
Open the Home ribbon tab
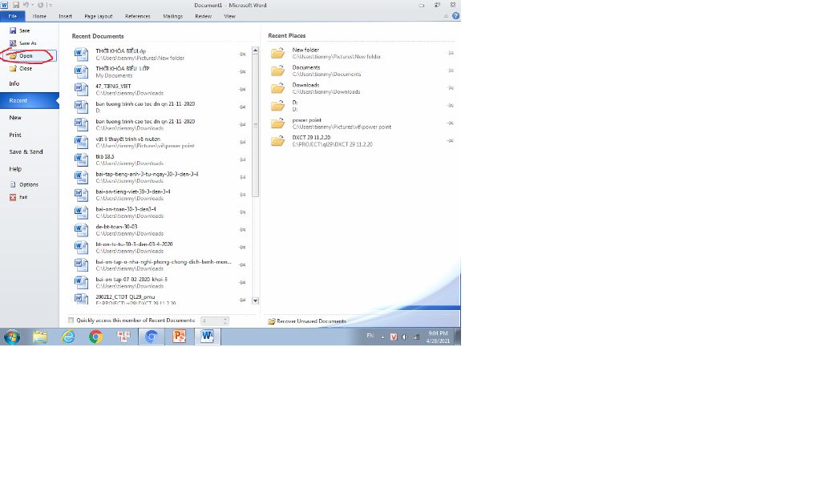tap(39, 16)
